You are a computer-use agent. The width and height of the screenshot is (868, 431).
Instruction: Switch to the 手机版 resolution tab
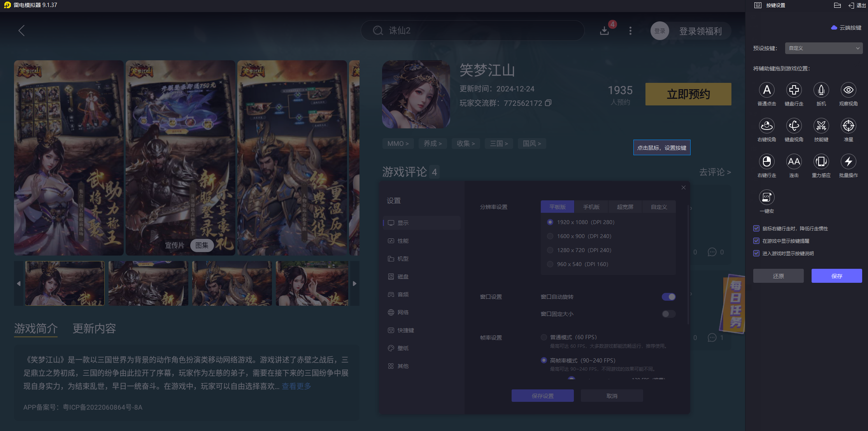(x=591, y=207)
